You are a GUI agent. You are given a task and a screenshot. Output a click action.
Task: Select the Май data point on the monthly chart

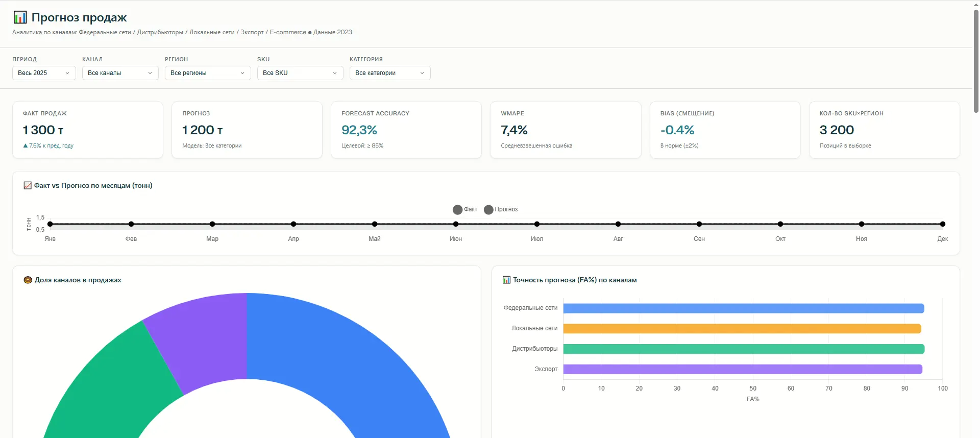tap(375, 224)
